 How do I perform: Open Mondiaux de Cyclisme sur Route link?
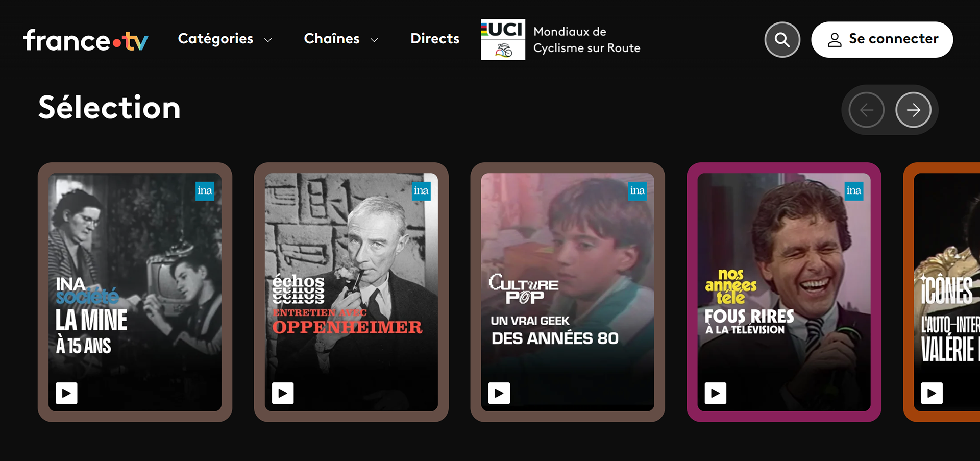(586, 40)
